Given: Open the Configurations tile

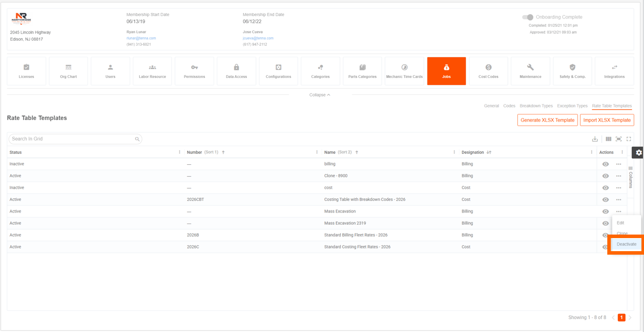Looking at the screenshot, I should coord(279,71).
